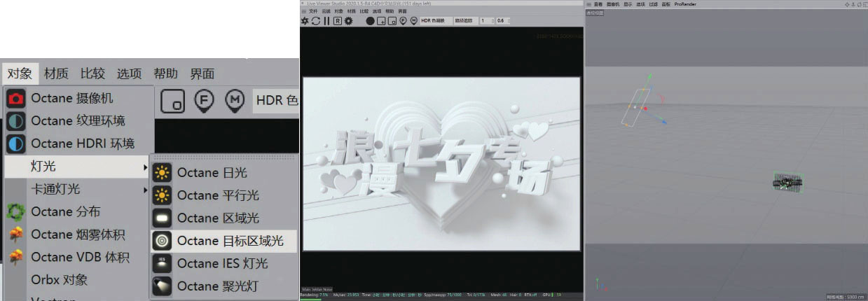The image size is (868, 301).
Task: Choose Octane HDRI 环境 from the menu
Action: [78, 143]
